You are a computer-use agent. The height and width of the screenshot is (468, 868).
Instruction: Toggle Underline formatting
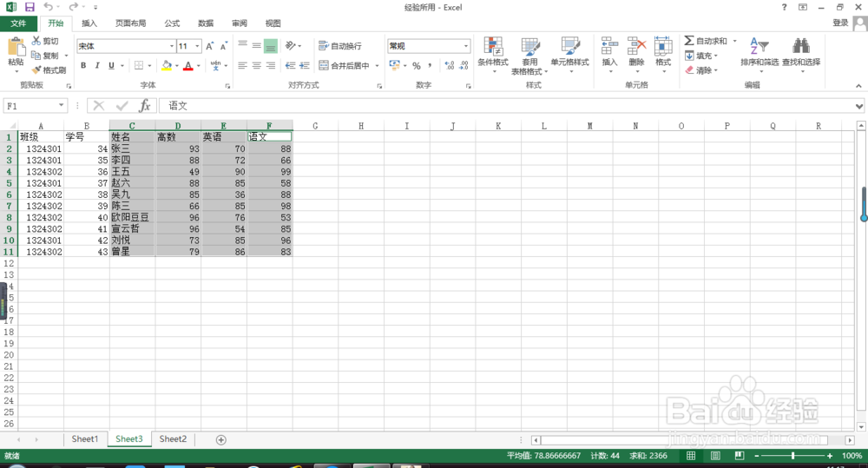pos(111,65)
